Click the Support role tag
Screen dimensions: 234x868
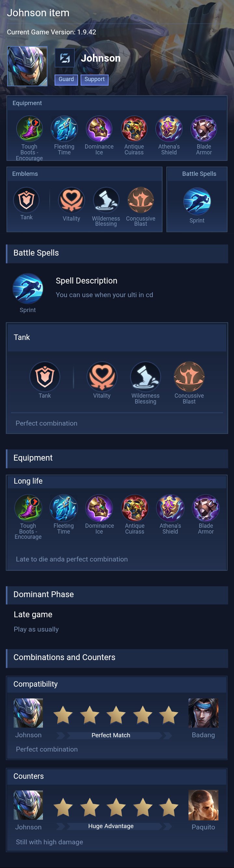tap(95, 79)
